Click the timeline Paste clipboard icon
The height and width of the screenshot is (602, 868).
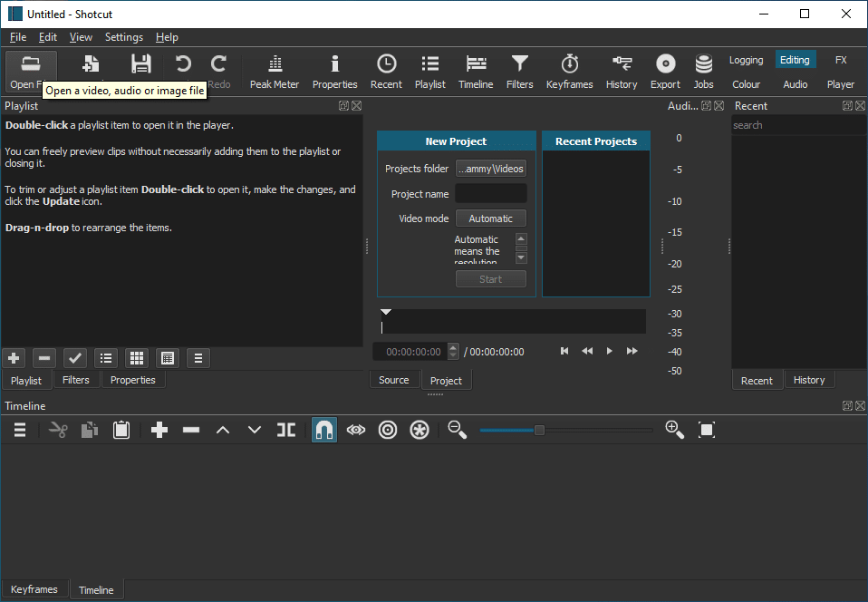click(121, 430)
